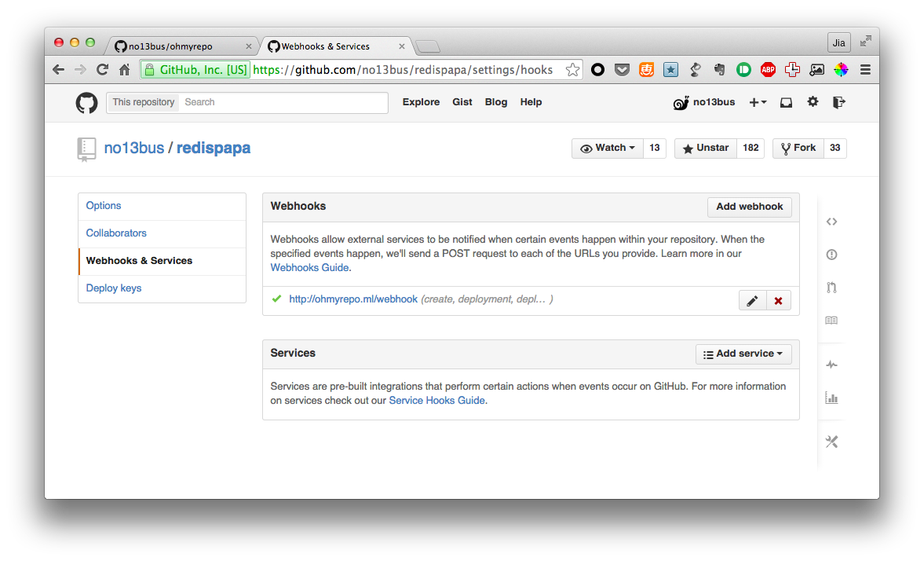Open the http://ohmyrepo.ml/webhook link
The image size is (924, 561).
(353, 299)
